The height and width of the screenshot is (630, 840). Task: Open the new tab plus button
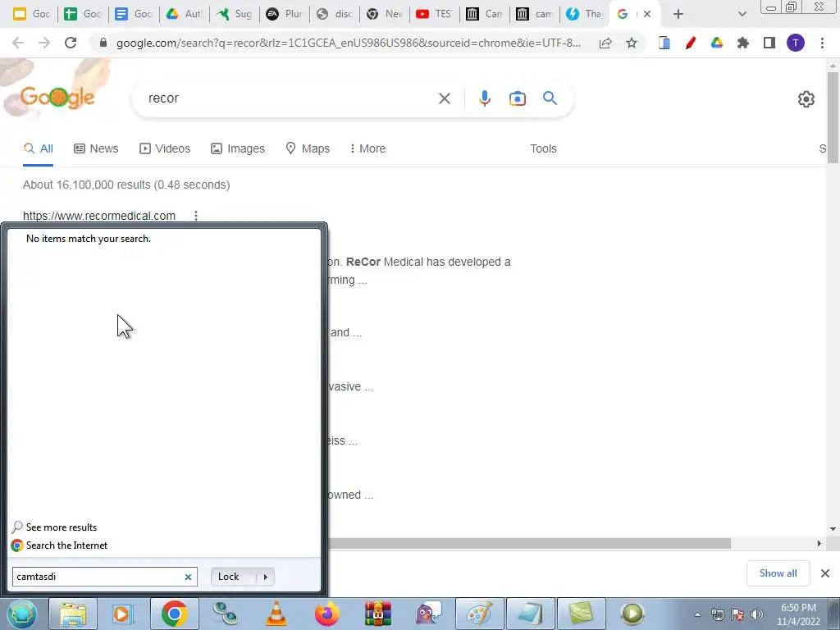coord(678,14)
